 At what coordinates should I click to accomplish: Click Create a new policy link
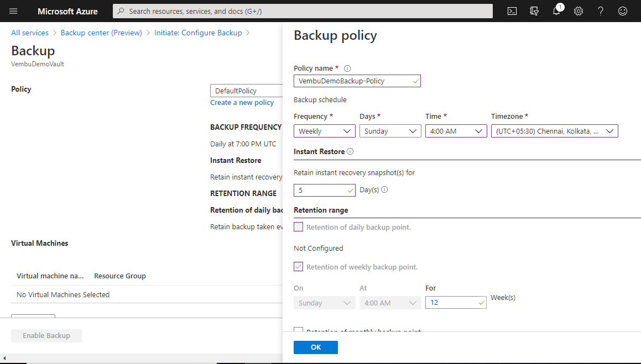click(x=242, y=102)
